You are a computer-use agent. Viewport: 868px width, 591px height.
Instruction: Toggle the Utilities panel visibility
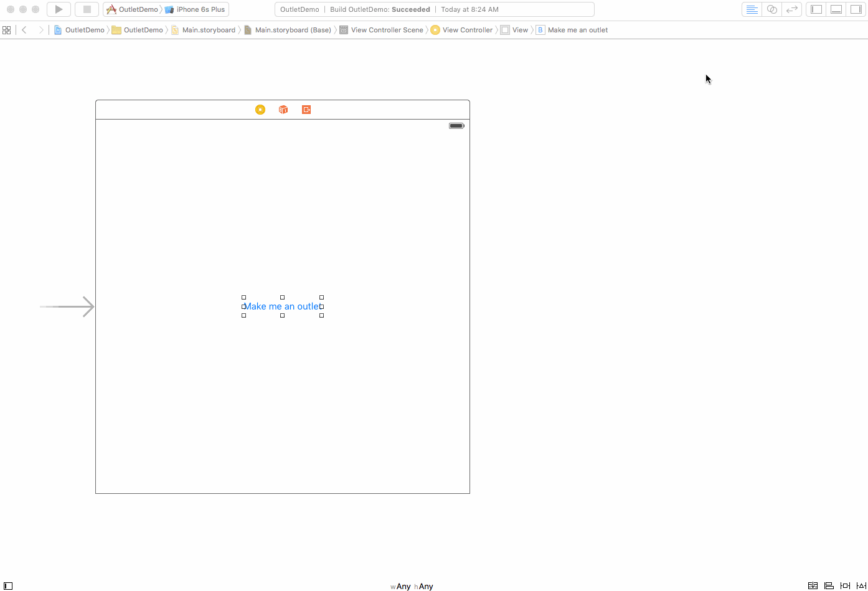[x=856, y=9]
